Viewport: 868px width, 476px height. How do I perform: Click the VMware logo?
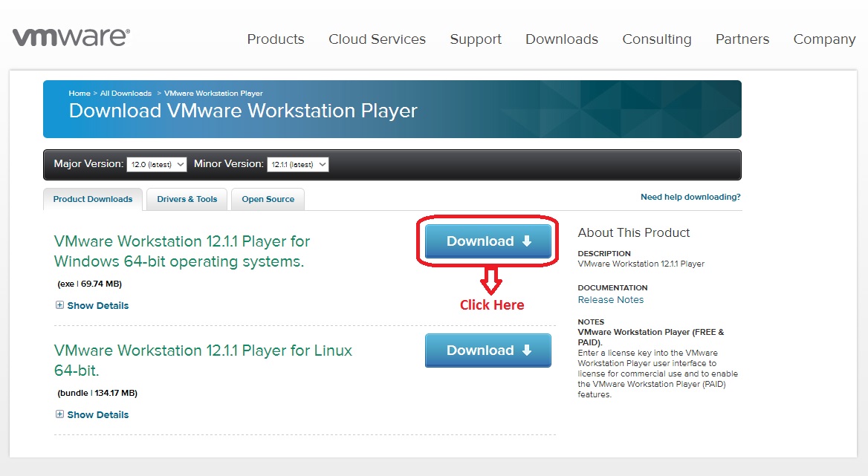71,37
